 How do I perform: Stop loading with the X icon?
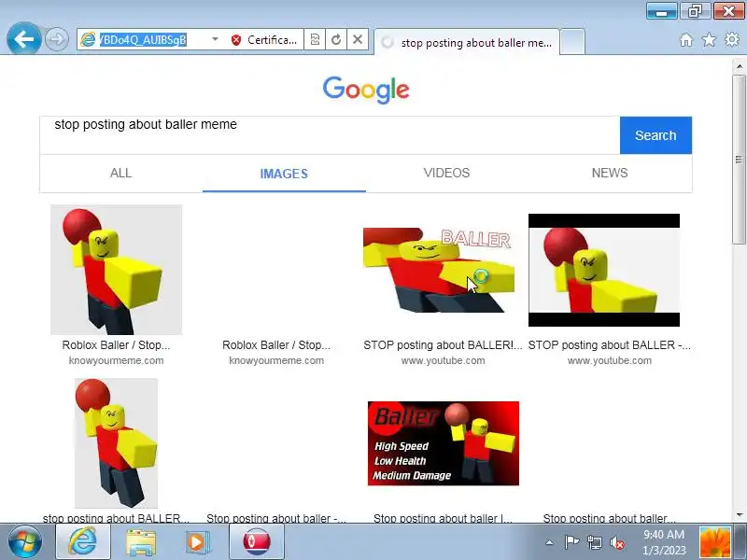click(358, 39)
